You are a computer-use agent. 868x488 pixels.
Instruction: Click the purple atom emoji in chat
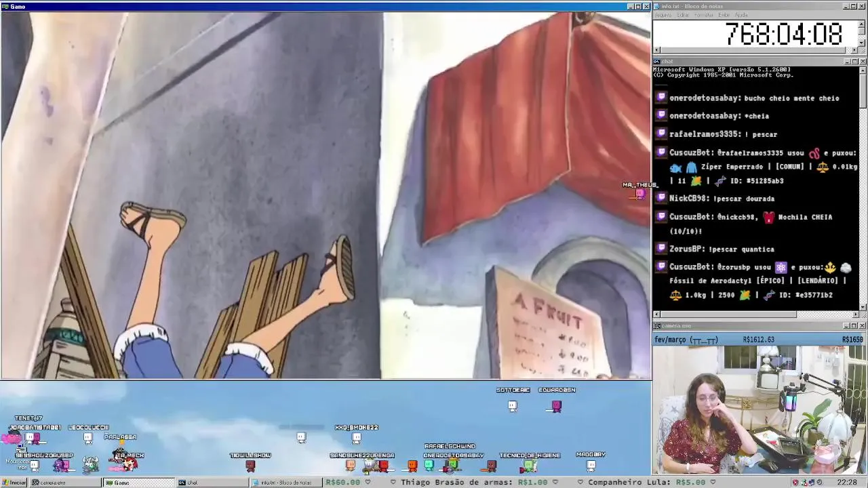click(781, 268)
